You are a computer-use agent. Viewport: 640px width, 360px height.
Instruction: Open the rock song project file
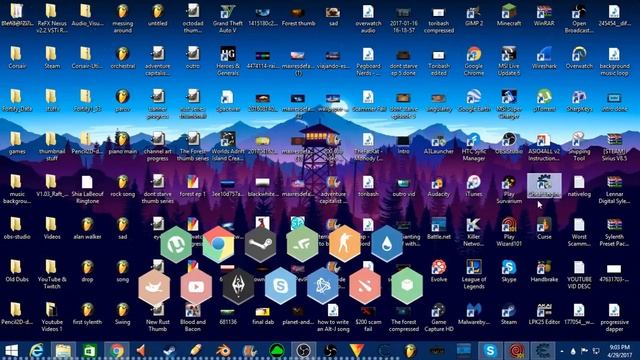122,186
